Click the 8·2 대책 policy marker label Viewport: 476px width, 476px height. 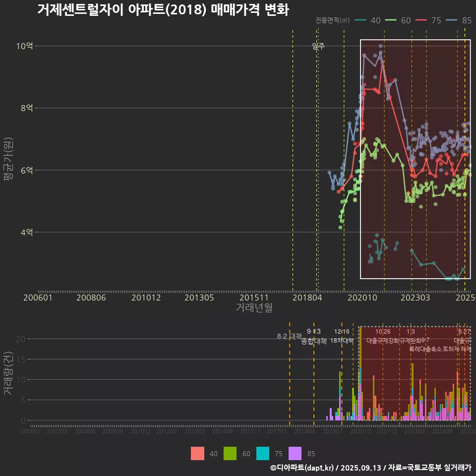tap(289, 336)
